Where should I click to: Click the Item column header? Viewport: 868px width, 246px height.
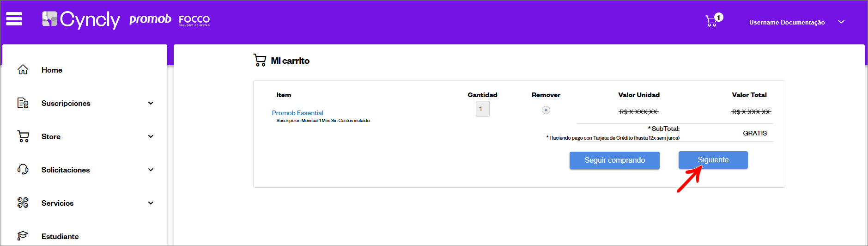(284, 95)
